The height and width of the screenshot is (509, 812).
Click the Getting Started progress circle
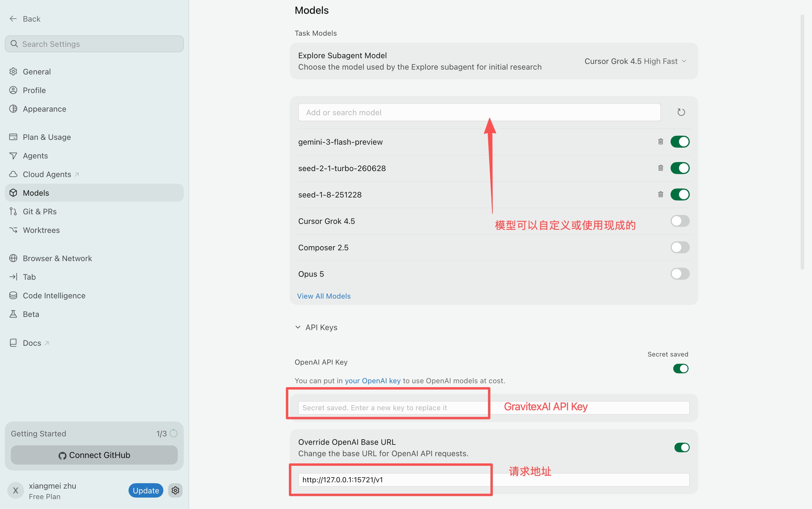(x=174, y=433)
